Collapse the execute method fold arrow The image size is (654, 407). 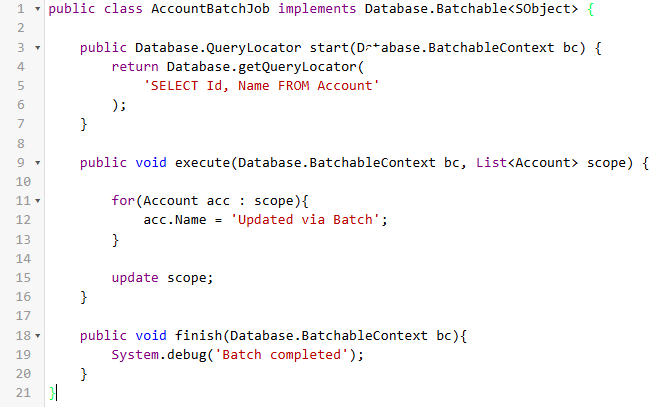pos(37,162)
